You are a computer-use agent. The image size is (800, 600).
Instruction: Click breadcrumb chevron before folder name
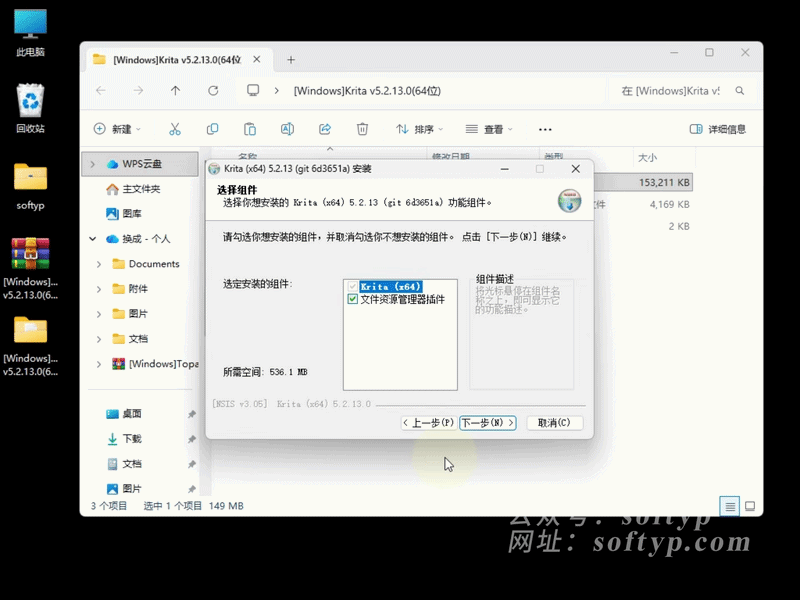277,91
